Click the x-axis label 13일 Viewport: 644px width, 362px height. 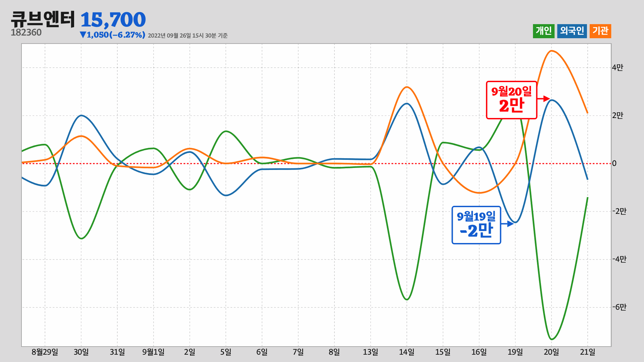point(371,352)
